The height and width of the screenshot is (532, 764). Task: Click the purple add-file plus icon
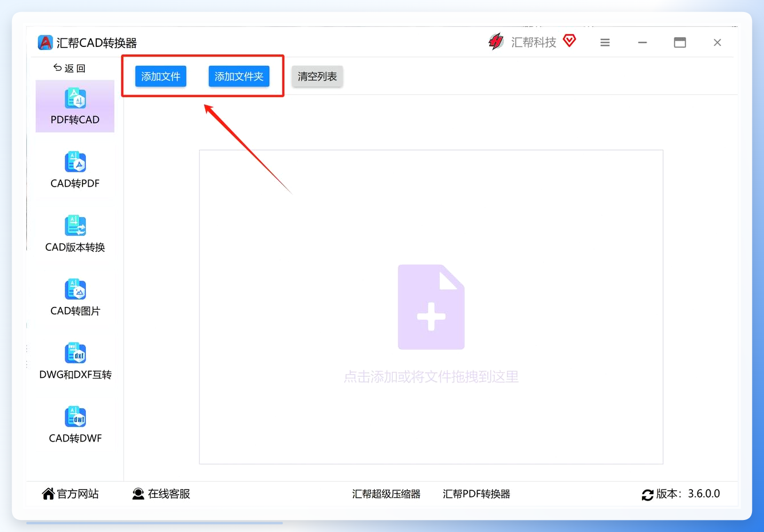point(431,307)
